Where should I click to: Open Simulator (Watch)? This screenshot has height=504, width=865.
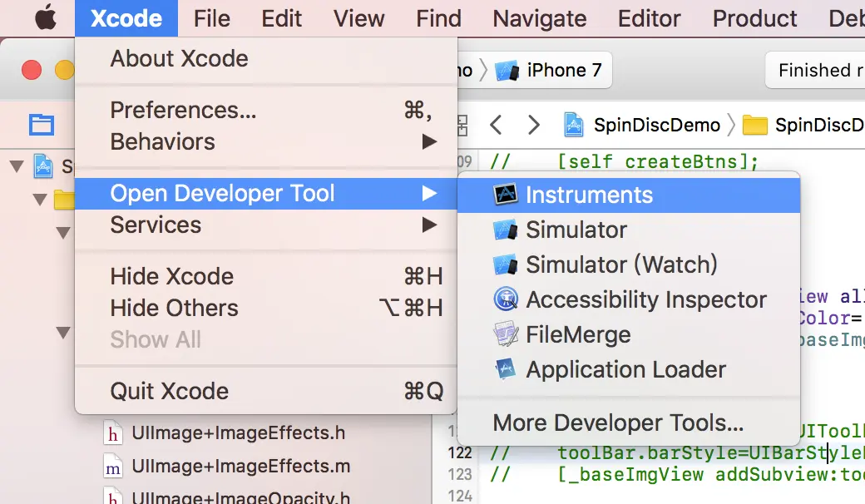click(629, 264)
